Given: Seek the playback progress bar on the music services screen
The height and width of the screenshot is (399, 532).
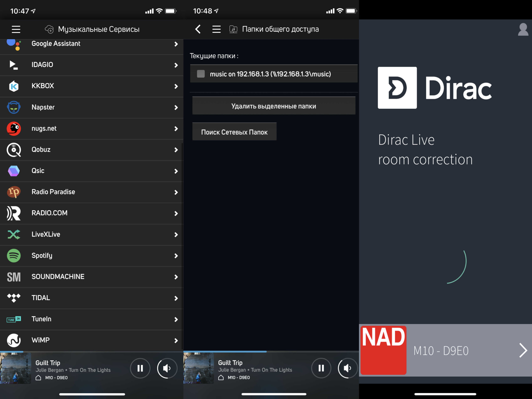Looking at the screenshot, I should tap(91, 352).
